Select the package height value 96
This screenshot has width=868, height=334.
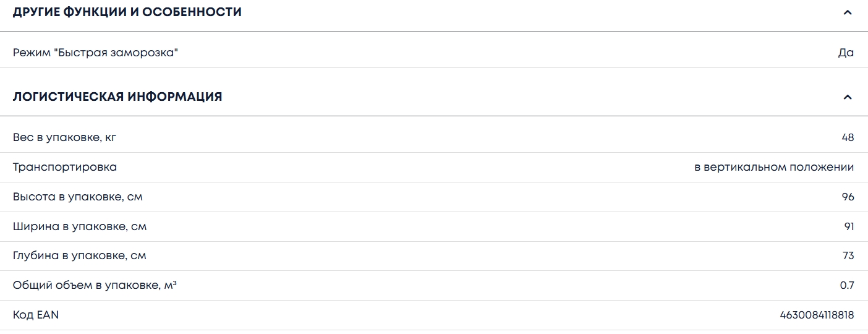click(x=848, y=197)
